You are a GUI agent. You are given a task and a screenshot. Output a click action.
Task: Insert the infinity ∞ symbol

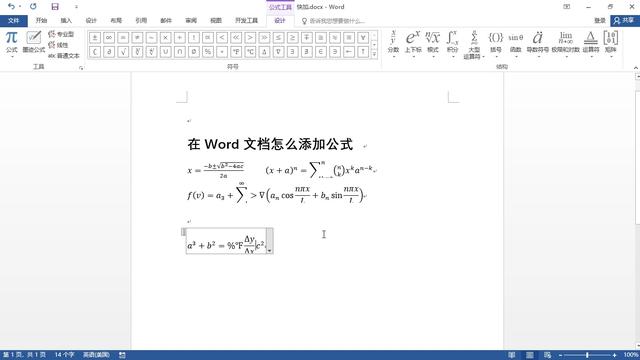109,38
